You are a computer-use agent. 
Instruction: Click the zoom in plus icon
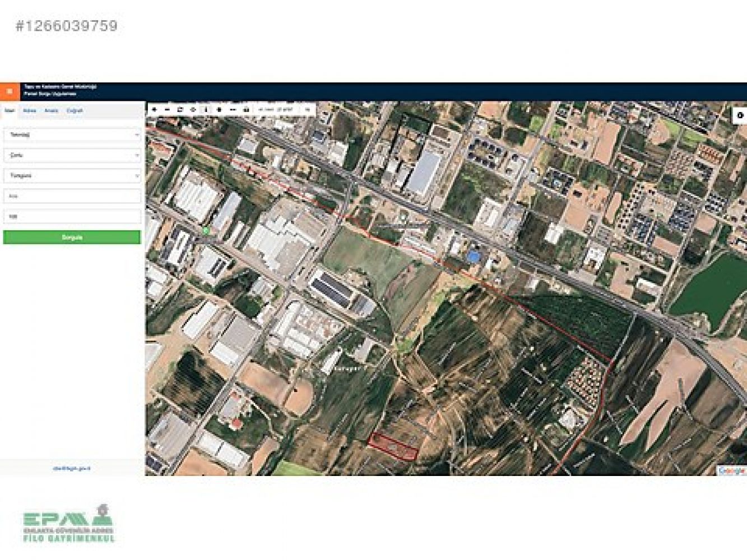click(x=155, y=110)
